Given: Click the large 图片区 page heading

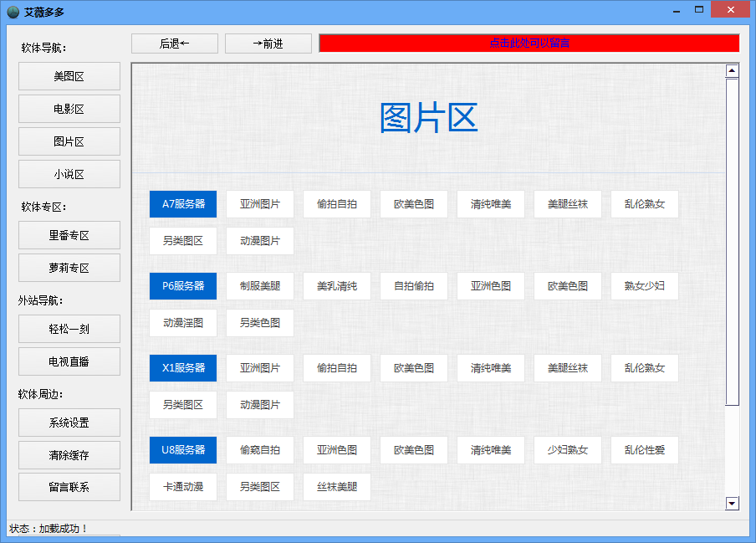Looking at the screenshot, I should [x=429, y=118].
